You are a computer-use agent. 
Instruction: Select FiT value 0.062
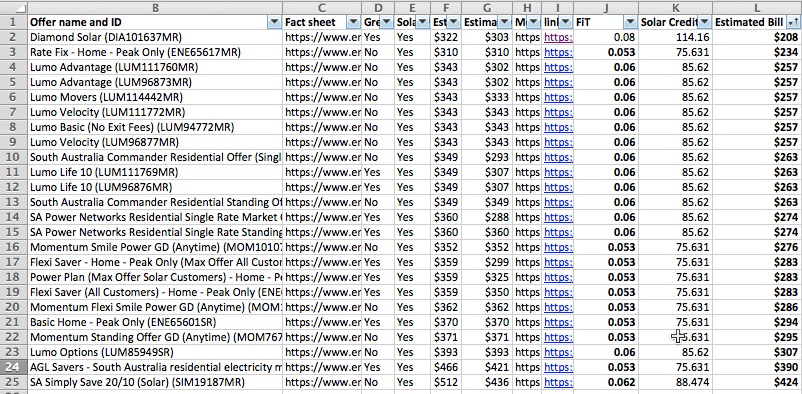pyautogui.click(x=606, y=382)
